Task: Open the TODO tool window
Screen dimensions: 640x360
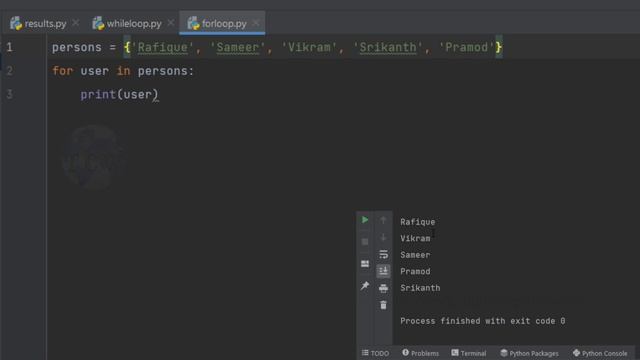Action: 375,353
